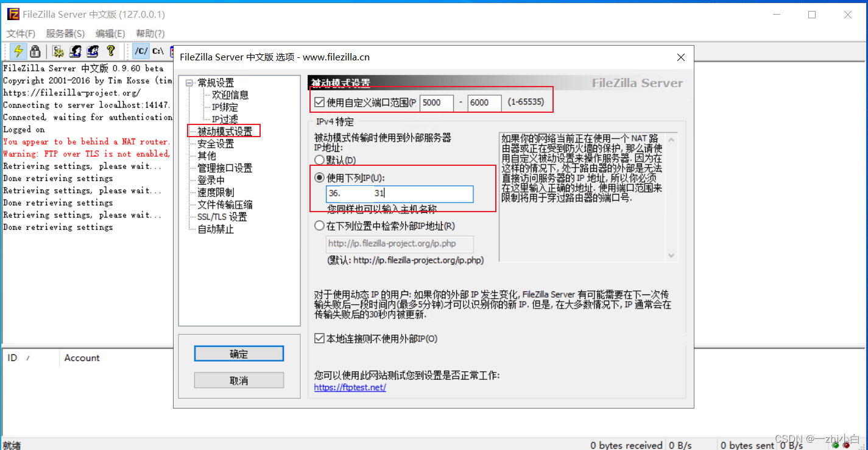The height and width of the screenshot is (450, 868).
Task: Toggle 使用自定义端口范围 checkbox
Action: point(319,102)
